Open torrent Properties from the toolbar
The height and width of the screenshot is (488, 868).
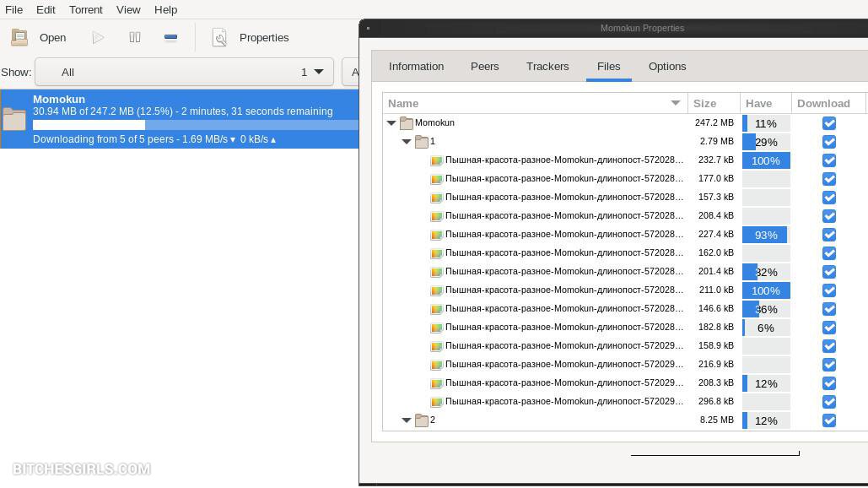pos(251,37)
